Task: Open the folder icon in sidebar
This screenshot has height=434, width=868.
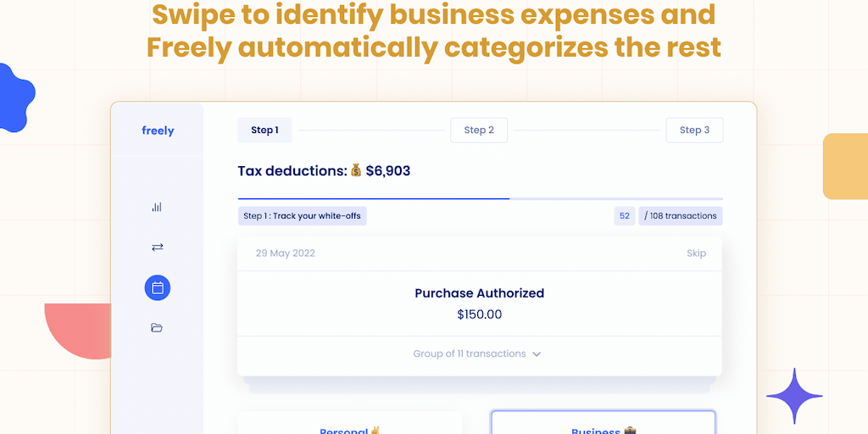Action: tap(157, 328)
